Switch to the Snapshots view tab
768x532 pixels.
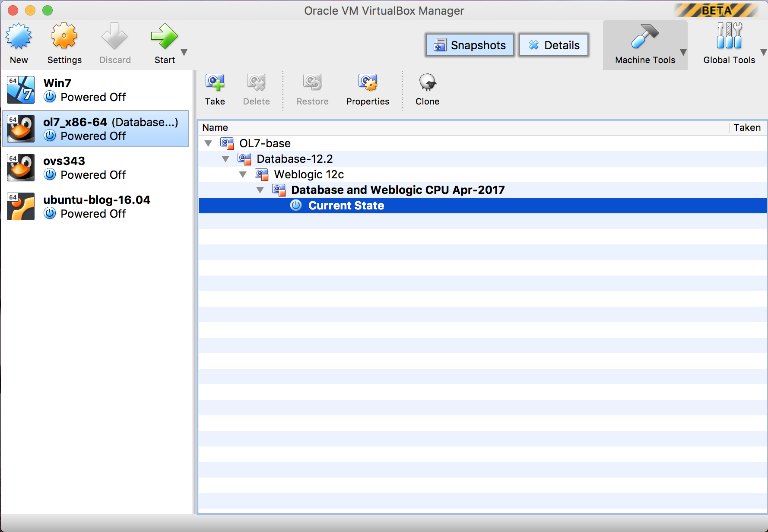pyautogui.click(x=469, y=45)
